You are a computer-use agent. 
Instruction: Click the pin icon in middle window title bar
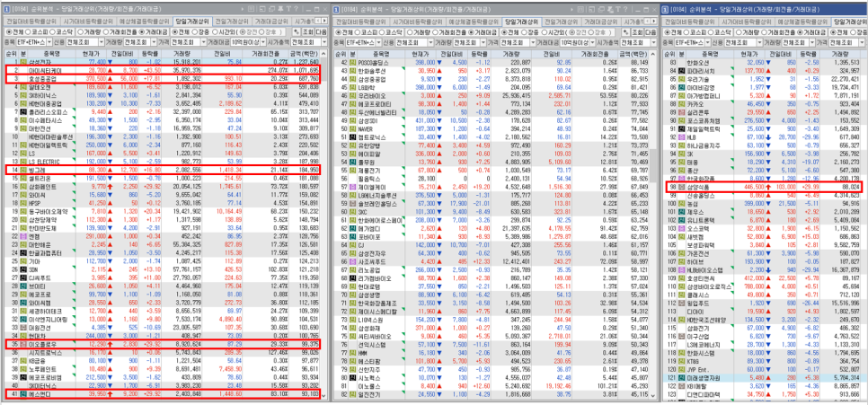coord(611,9)
